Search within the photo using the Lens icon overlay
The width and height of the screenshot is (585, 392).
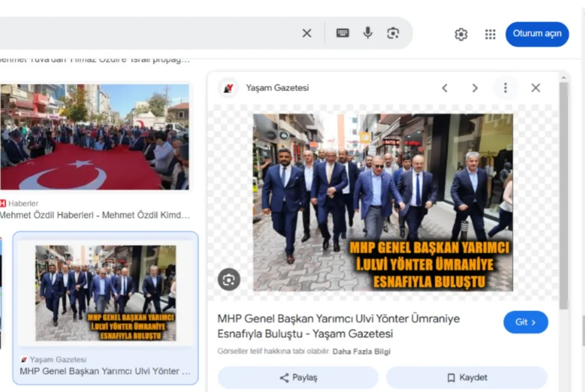pos(229,280)
